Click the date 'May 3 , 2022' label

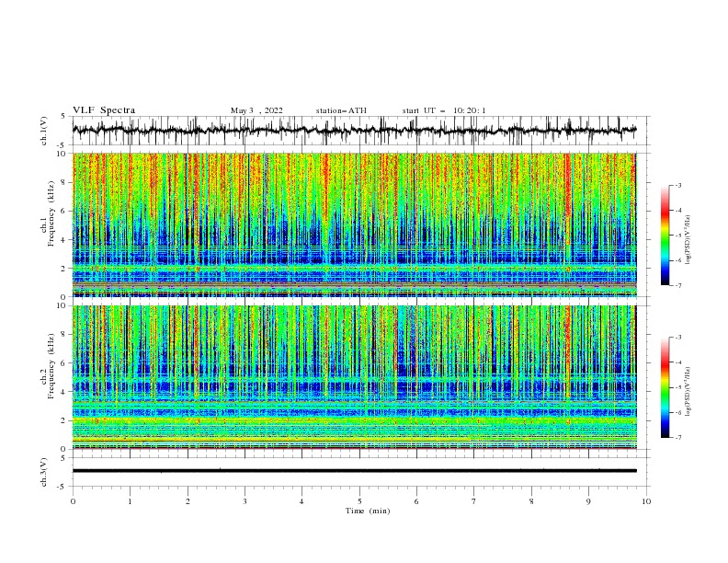pos(256,110)
